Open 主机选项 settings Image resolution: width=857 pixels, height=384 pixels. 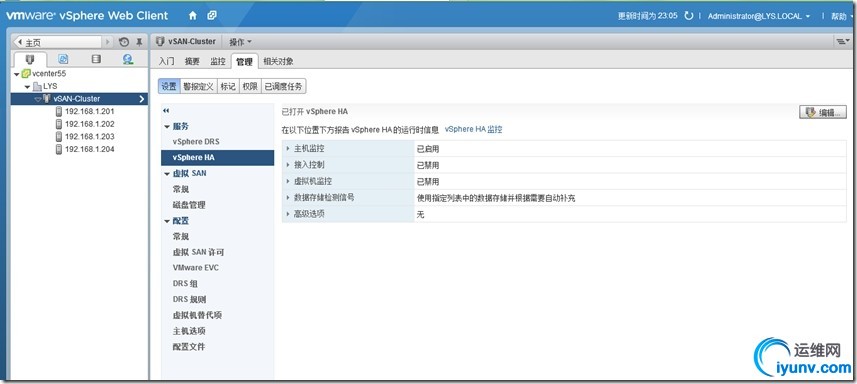tap(189, 331)
